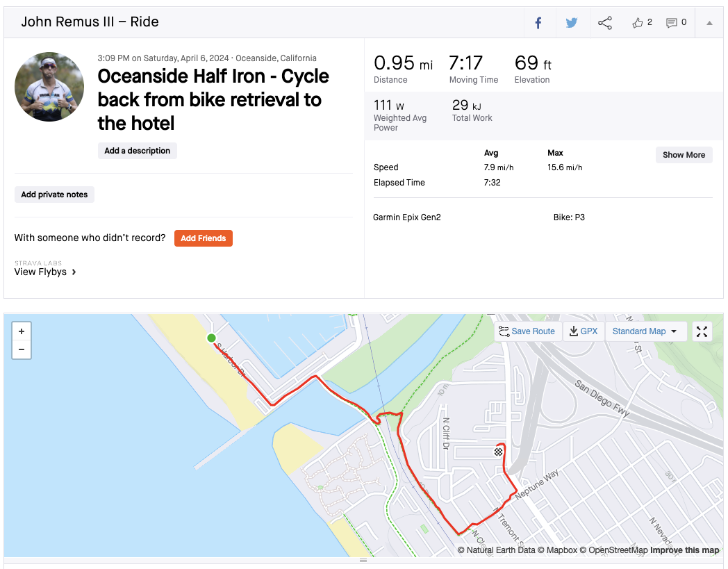The width and height of the screenshot is (728, 569).
Task: Click the Show More stats button
Action: [x=684, y=155]
